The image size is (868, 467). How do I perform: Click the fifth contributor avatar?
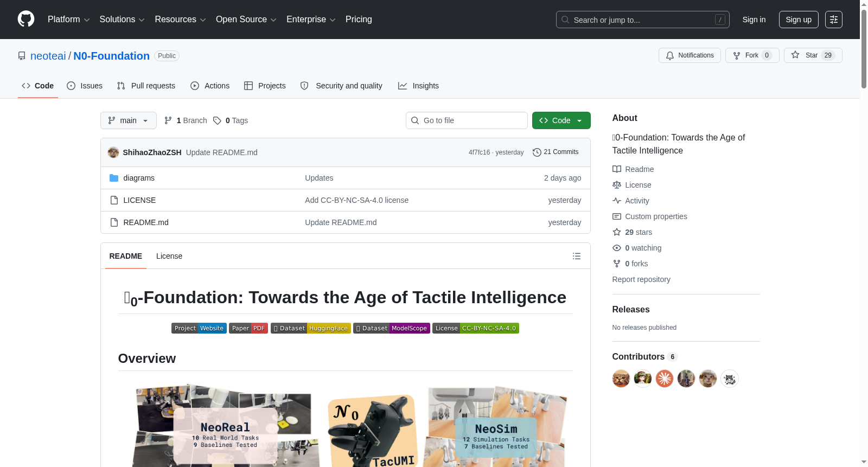point(708,379)
